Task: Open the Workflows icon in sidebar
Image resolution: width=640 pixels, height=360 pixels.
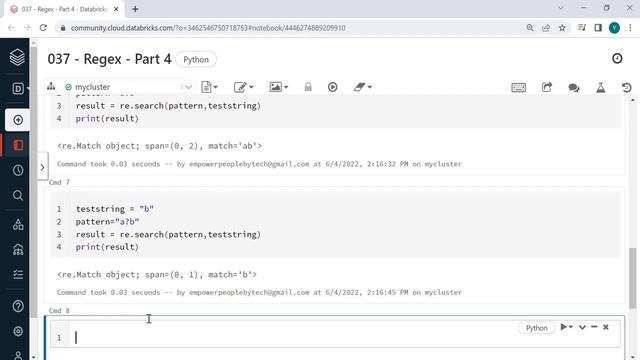Action: click(18, 274)
